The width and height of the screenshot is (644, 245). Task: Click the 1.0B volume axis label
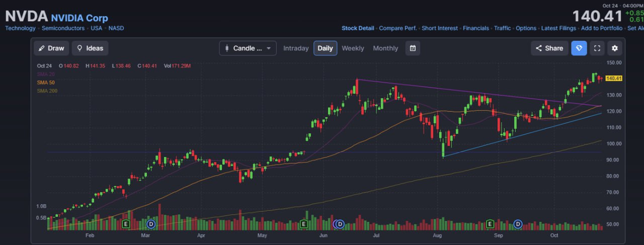[x=41, y=206]
